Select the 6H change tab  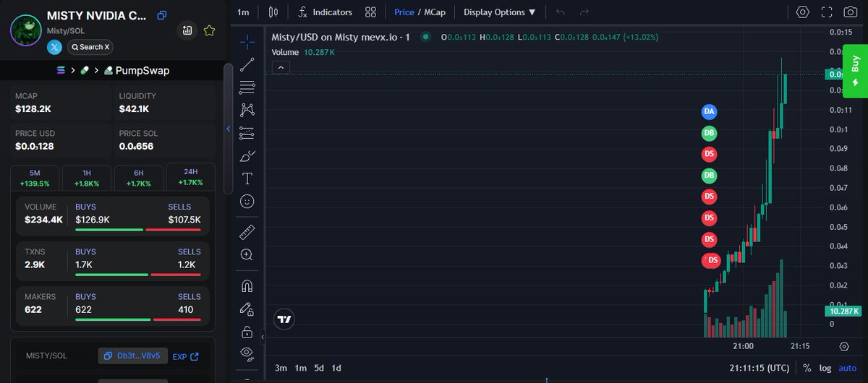139,178
